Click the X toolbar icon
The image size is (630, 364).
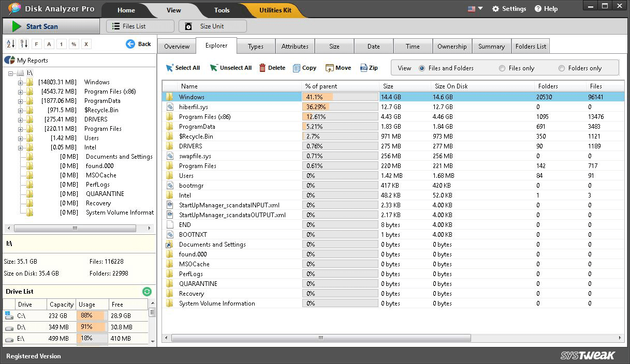click(86, 44)
